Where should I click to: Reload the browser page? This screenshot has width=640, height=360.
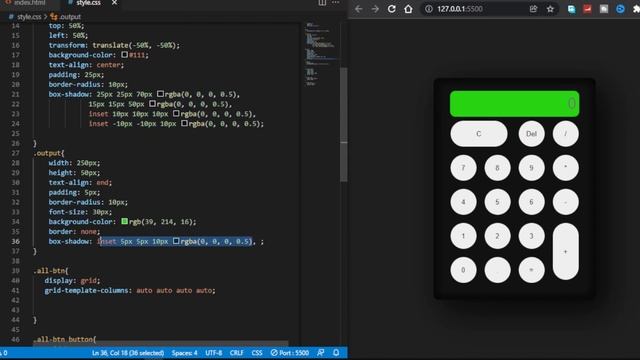coord(391,9)
